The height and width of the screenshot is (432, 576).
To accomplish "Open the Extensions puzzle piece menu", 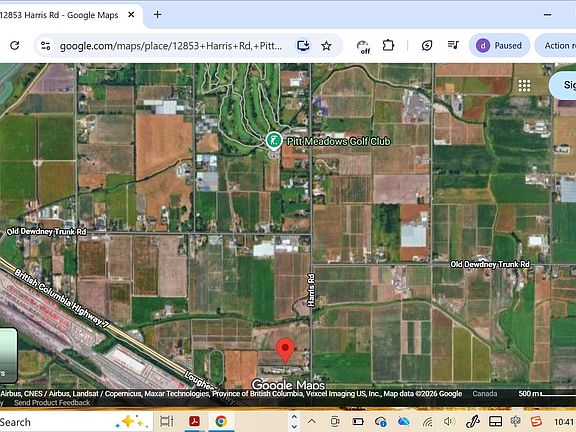I will [x=388, y=46].
